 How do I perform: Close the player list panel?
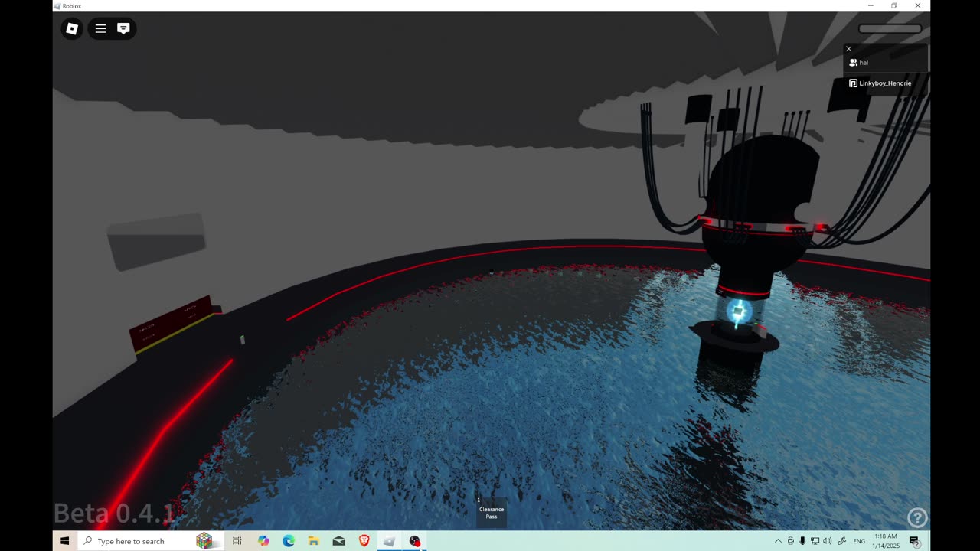click(x=848, y=48)
